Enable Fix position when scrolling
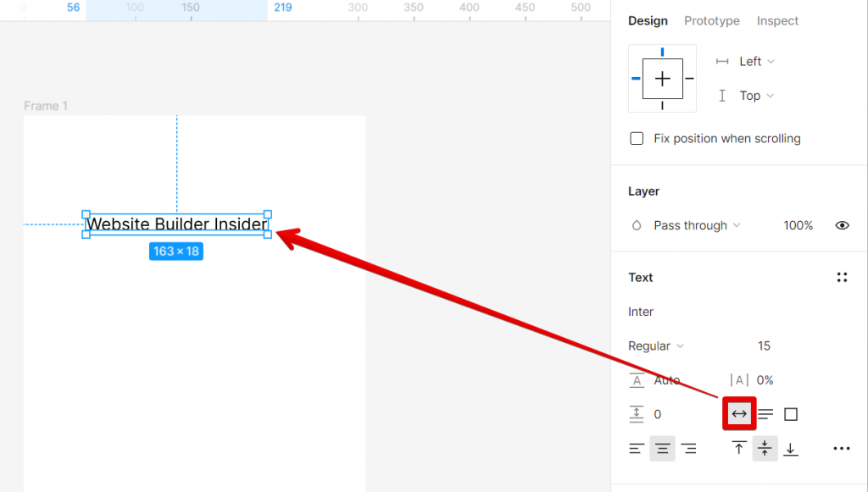Screen dimensions: 868x492 [x=637, y=138]
